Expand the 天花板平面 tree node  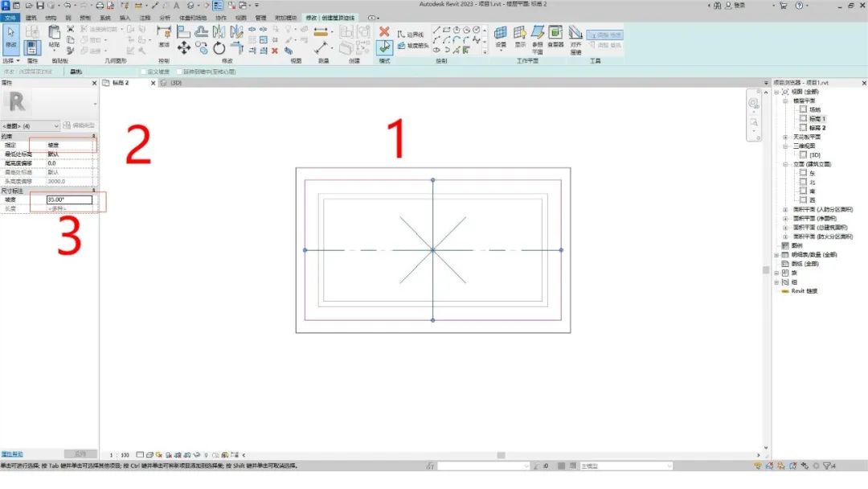coord(786,137)
